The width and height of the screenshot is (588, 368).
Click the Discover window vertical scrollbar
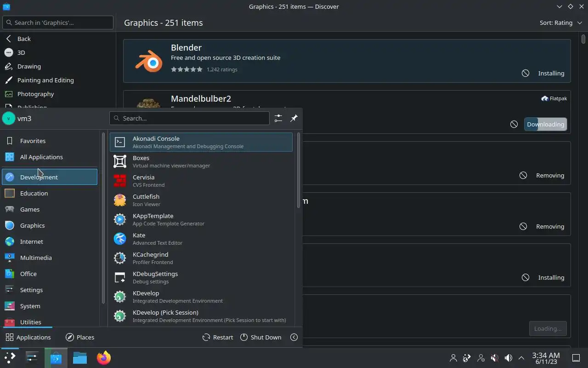[x=584, y=39]
